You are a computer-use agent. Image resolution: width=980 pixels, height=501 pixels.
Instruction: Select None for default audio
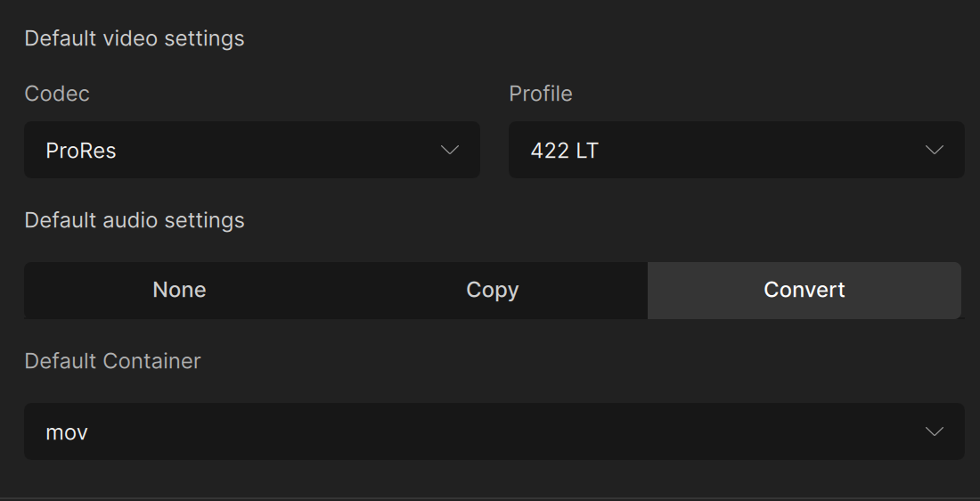[179, 290]
